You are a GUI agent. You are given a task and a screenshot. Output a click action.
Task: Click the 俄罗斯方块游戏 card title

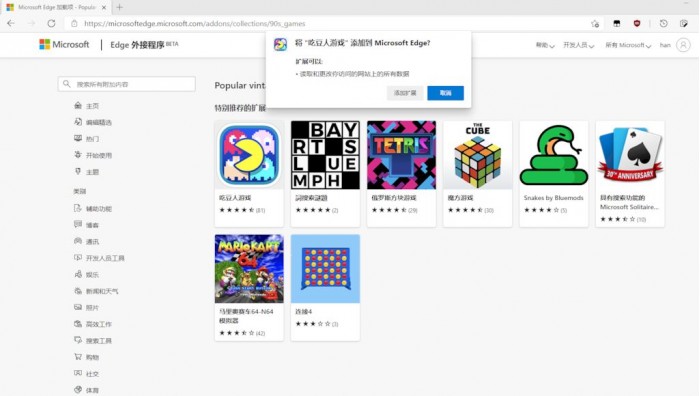[x=394, y=198]
